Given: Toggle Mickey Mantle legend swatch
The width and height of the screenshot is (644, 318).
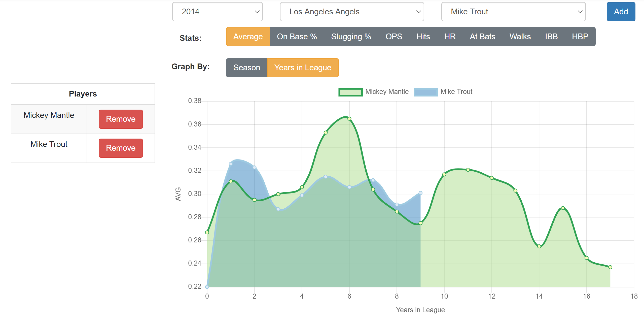Looking at the screenshot, I should click(x=350, y=92).
